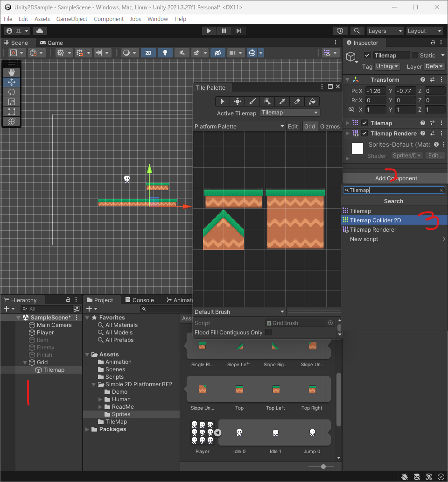Select Tilemap Renderer search result

pos(395,230)
